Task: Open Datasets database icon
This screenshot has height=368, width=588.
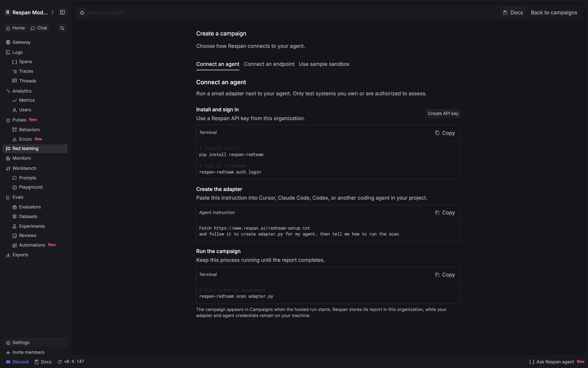Action: 15,217
